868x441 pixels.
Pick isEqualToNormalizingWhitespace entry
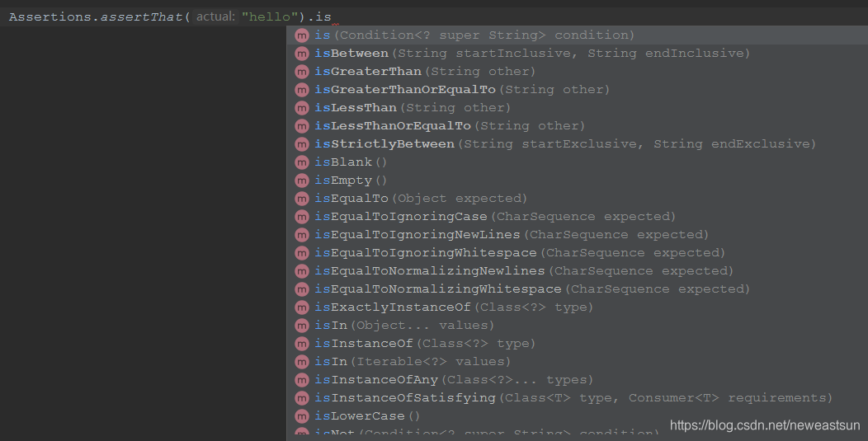578,289
